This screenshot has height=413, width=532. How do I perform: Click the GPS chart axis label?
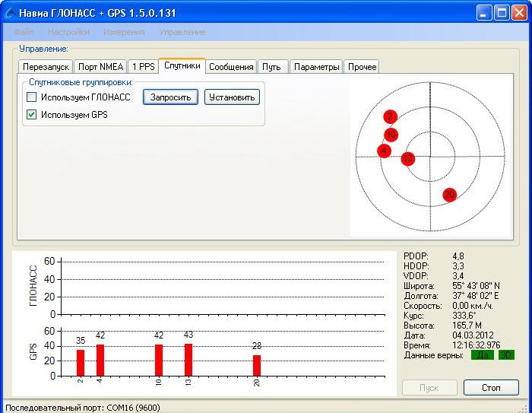tap(33, 352)
